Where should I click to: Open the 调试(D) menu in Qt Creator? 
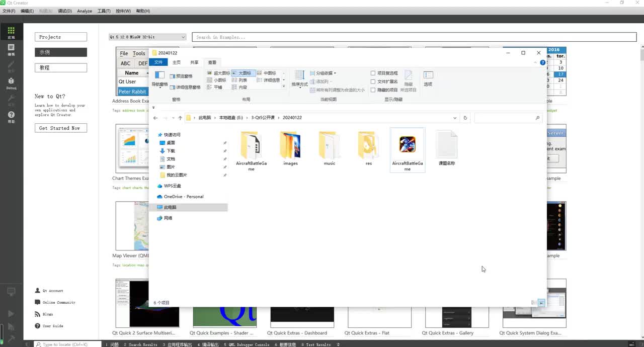point(65,11)
